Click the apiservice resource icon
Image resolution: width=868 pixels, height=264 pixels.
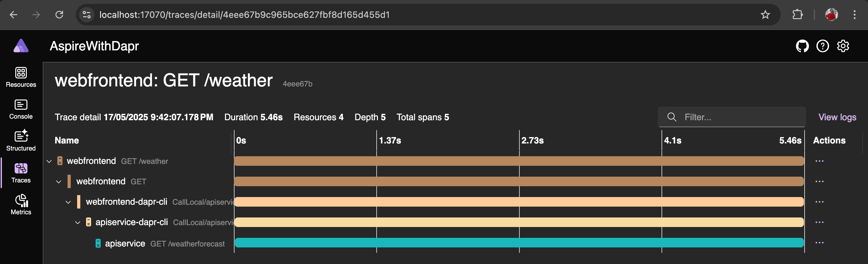(98, 243)
